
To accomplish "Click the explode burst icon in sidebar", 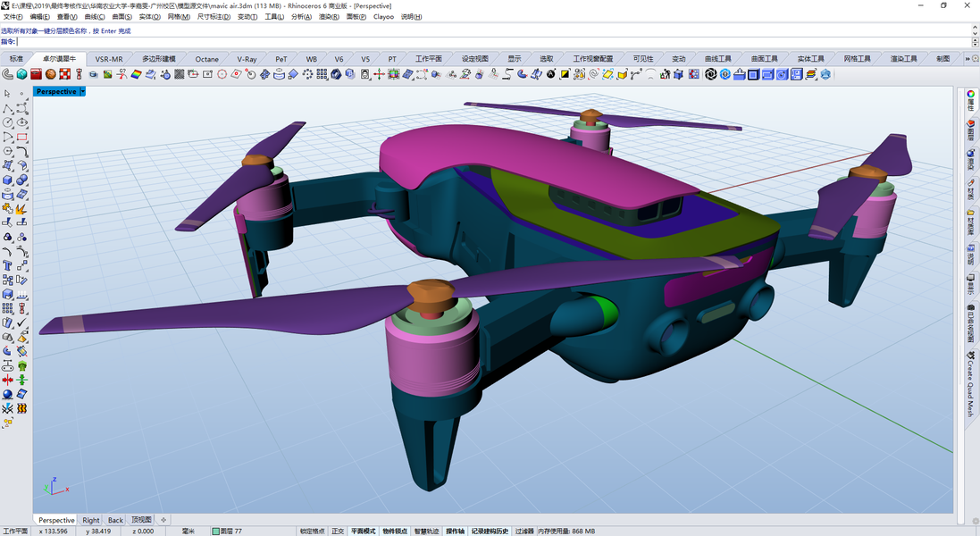I will pos(21,209).
